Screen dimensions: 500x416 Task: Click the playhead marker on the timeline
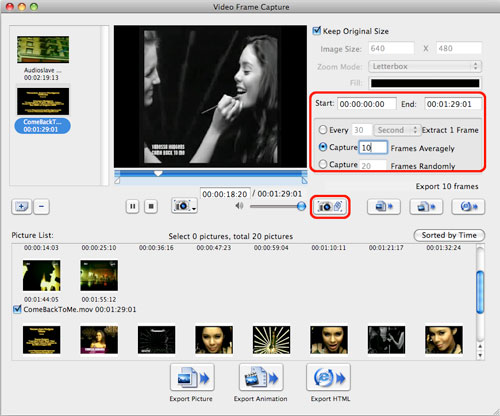point(158,173)
